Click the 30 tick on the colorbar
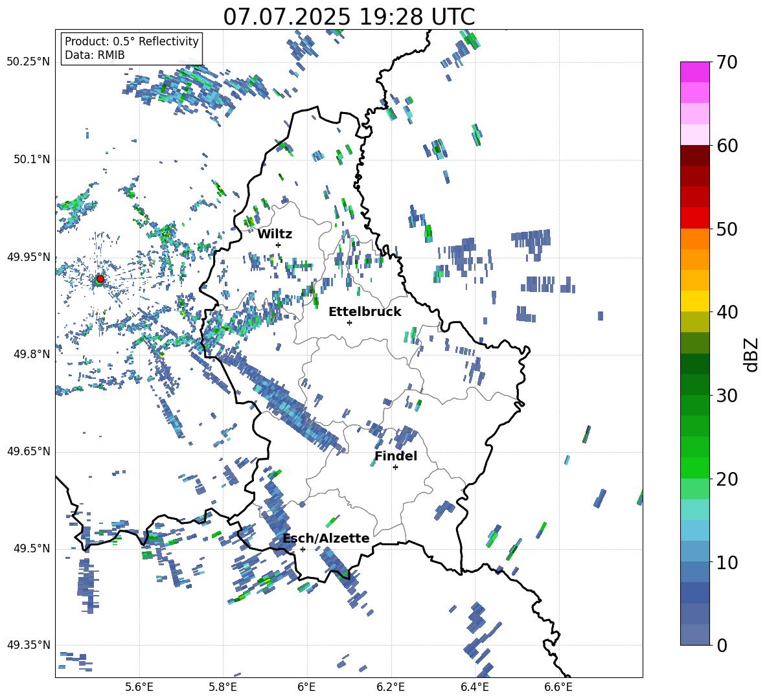767x700 pixels. pos(726,396)
